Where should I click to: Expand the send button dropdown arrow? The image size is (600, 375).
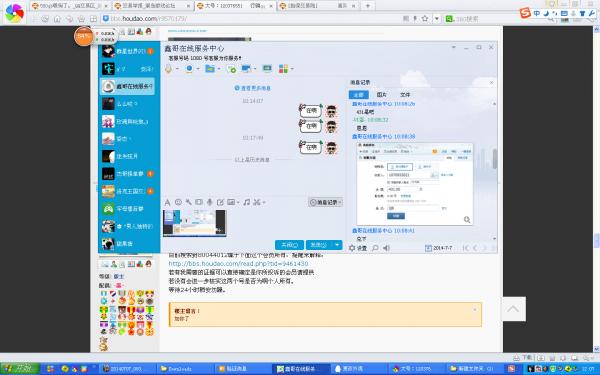pyautogui.click(x=337, y=245)
